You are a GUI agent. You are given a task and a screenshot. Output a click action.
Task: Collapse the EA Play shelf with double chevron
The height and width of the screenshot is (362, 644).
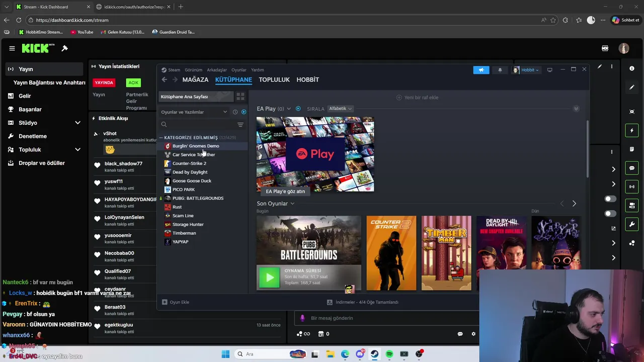(x=576, y=109)
